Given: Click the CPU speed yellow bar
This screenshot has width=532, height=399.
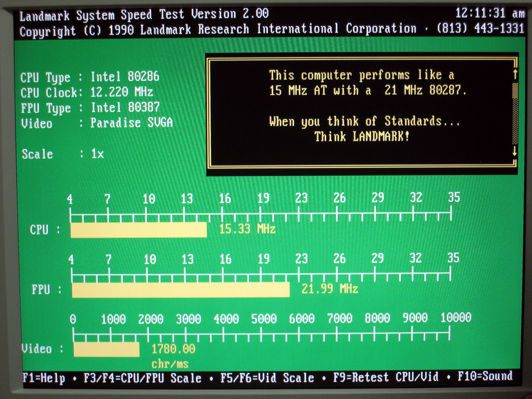Looking at the screenshot, I should click(139, 230).
